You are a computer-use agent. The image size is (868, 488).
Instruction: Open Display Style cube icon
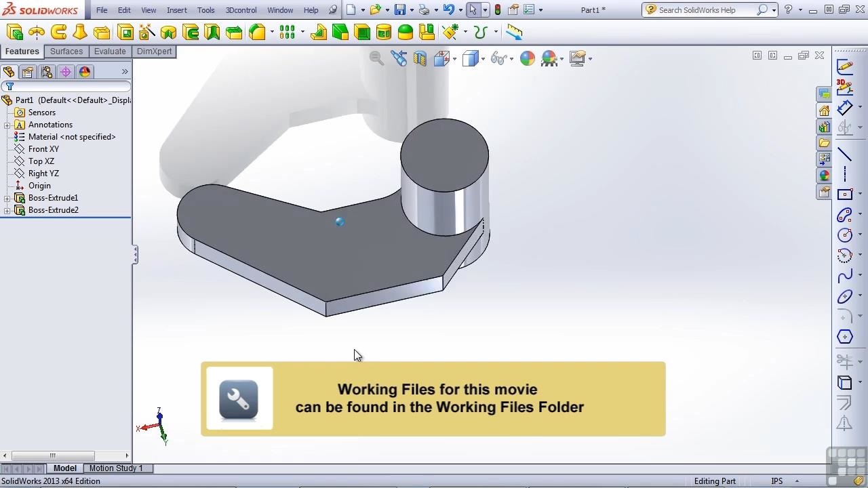pos(470,58)
